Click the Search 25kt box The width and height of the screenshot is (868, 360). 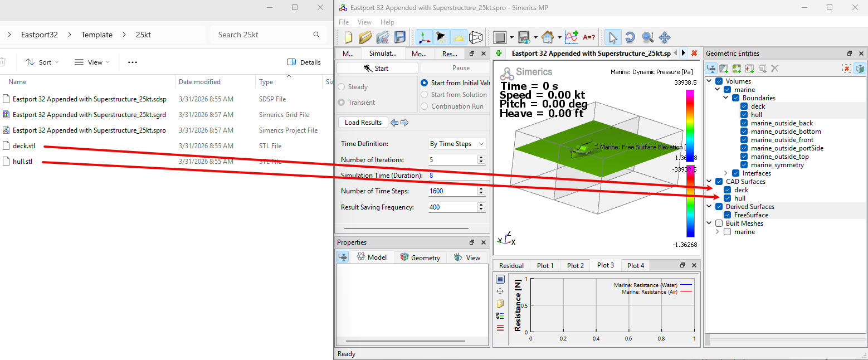269,35
